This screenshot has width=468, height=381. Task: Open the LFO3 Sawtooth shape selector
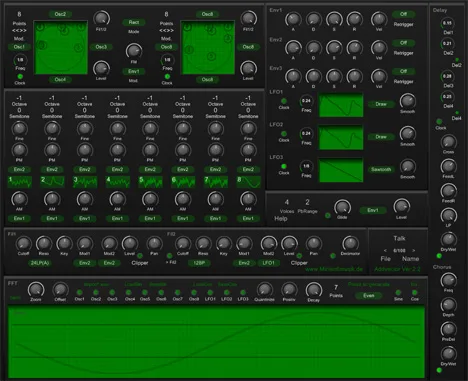381,169
